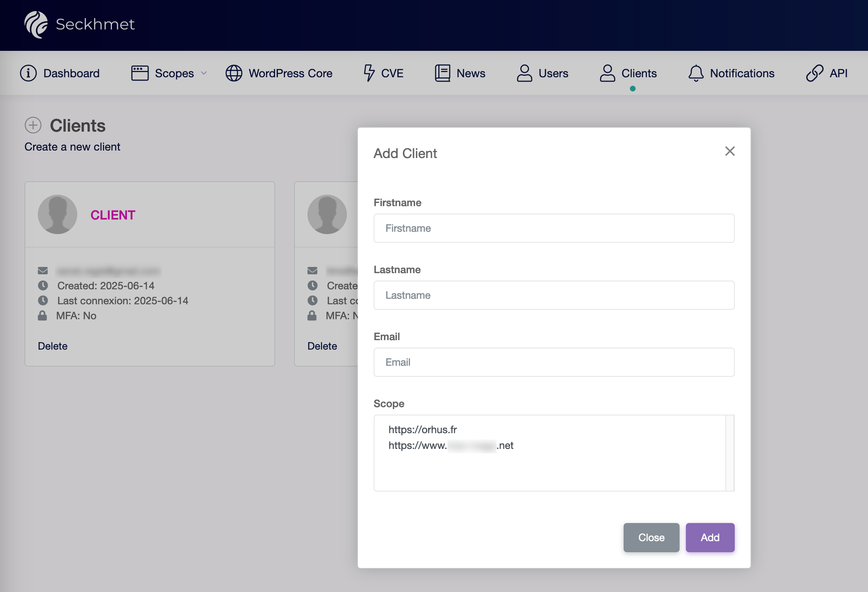Focus the Lastname input field
Screen dimensions: 868x592
click(554, 295)
